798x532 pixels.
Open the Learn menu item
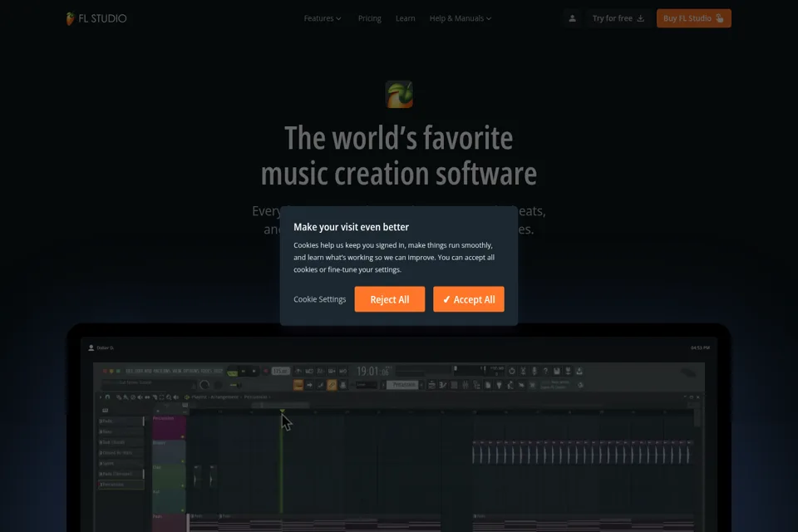(405, 18)
